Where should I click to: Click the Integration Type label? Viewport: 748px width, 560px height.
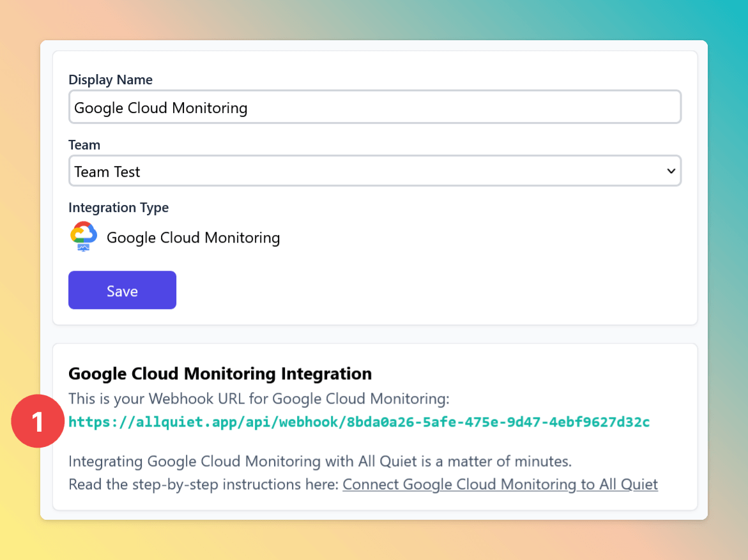[119, 208]
